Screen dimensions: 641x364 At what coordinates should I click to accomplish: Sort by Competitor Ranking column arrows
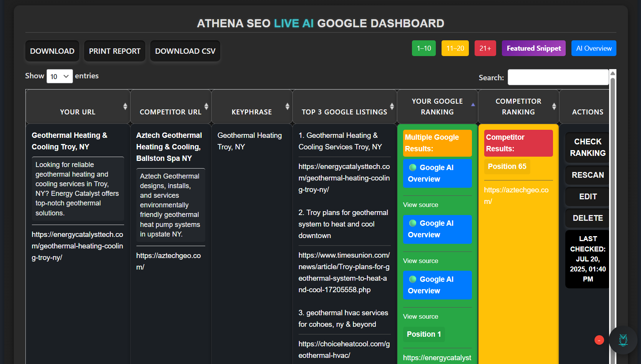click(x=554, y=106)
